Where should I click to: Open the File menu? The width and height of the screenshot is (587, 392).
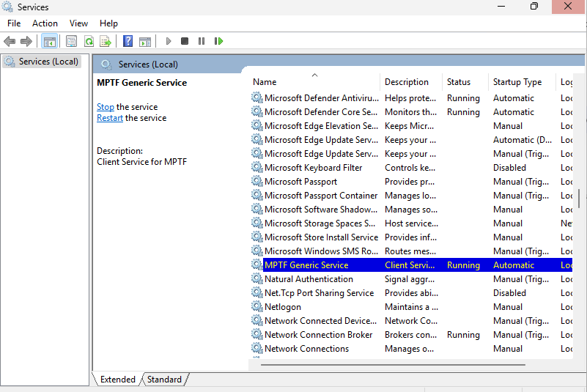tap(14, 23)
